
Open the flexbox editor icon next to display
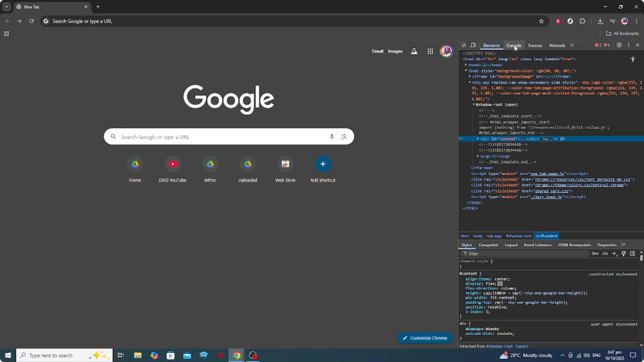tap(500, 283)
